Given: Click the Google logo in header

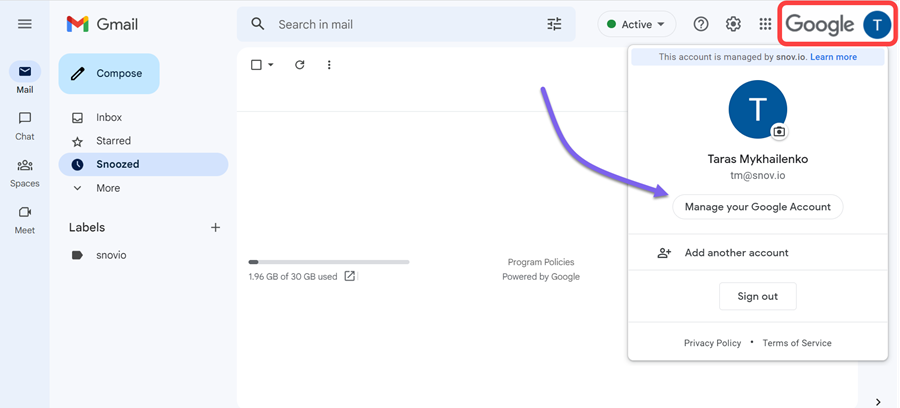Looking at the screenshot, I should point(820,25).
